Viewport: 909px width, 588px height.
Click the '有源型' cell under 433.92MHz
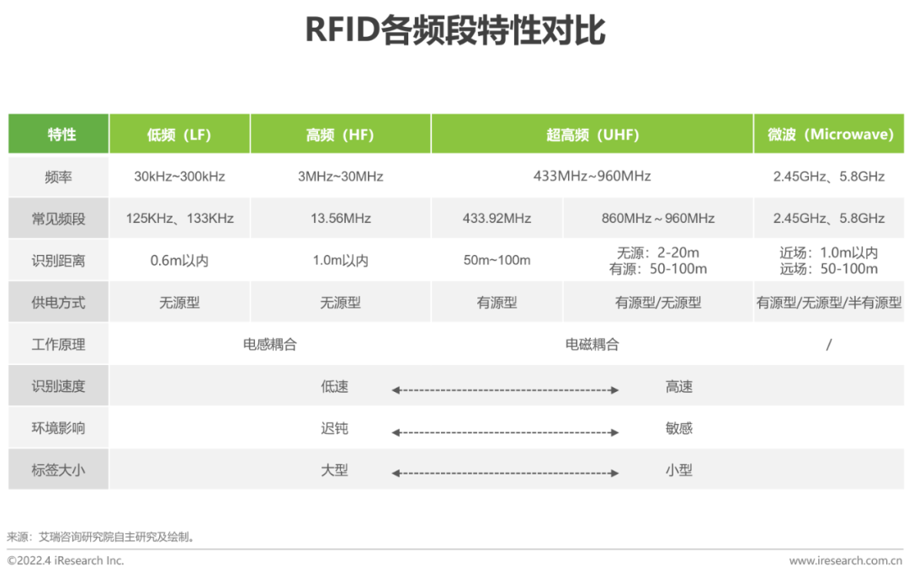(497, 302)
